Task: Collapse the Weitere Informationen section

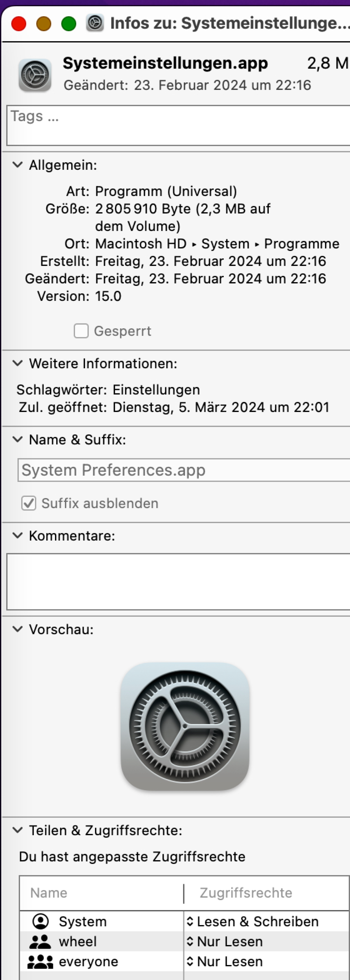Action: (17, 363)
